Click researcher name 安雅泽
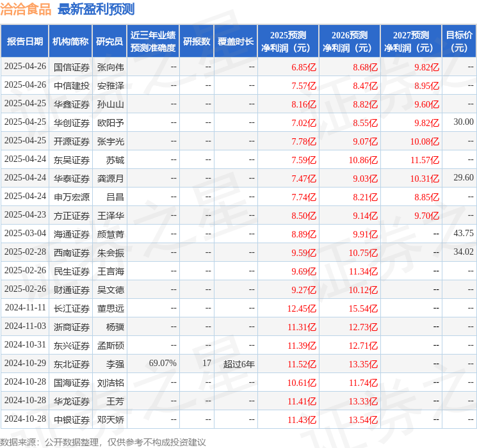 110,86
